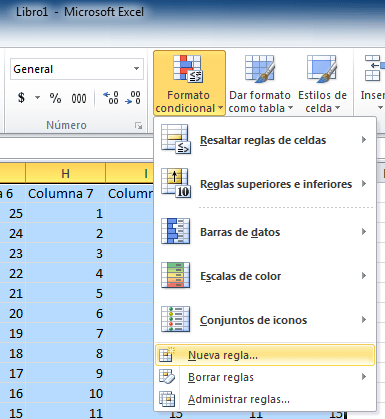The width and height of the screenshot is (385, 419).
Task: Click column H cell with value 3
Action: point(65,253)
